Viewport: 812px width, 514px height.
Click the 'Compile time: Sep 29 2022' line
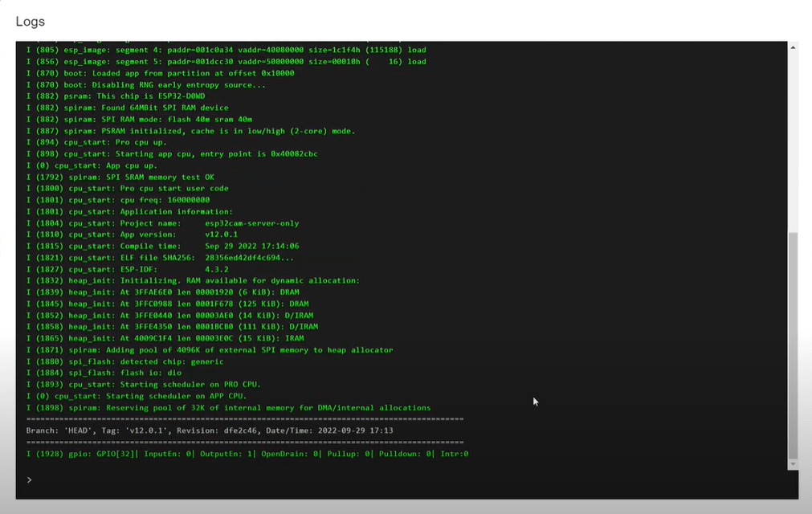point(162,246)
